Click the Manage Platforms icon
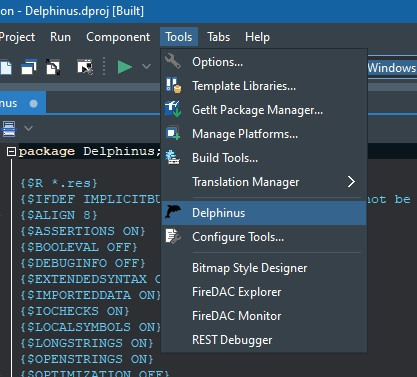This screenshot has width=417, height=377. point(173,133)
